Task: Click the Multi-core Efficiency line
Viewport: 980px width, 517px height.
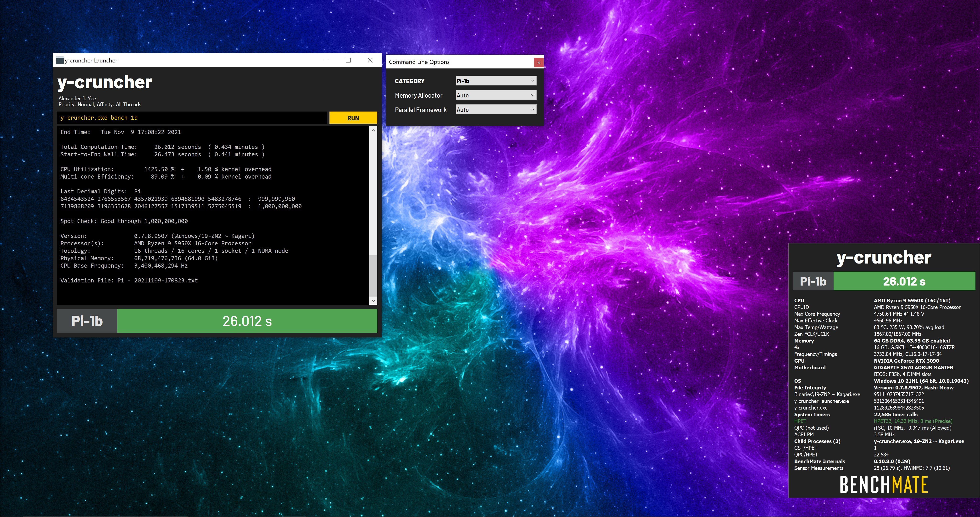Action: pos(166,177)
